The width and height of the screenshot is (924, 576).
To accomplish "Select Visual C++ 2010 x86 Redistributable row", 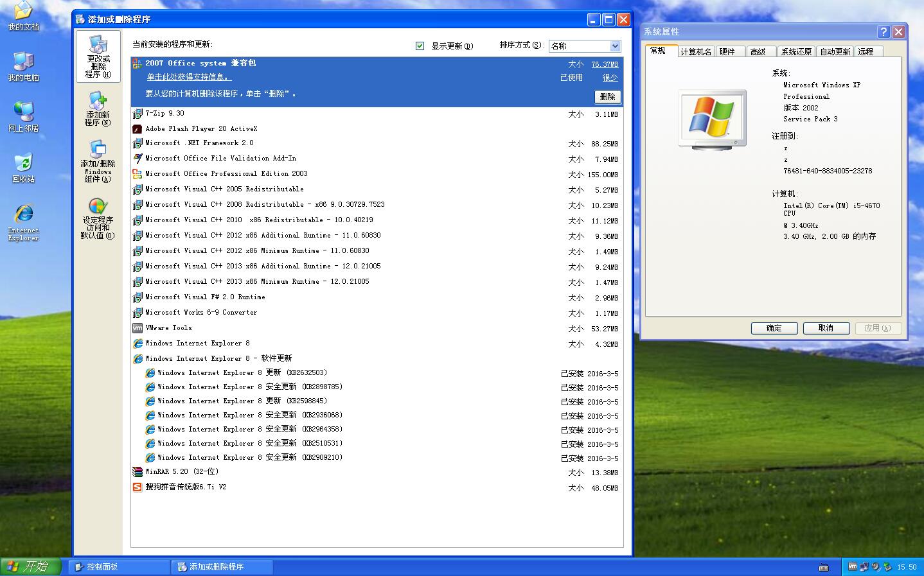I will point(377,220).
